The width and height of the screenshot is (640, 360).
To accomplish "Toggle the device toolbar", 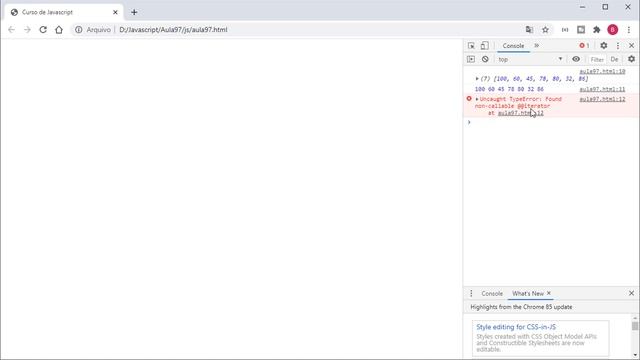I will click(x=484, y=46).
